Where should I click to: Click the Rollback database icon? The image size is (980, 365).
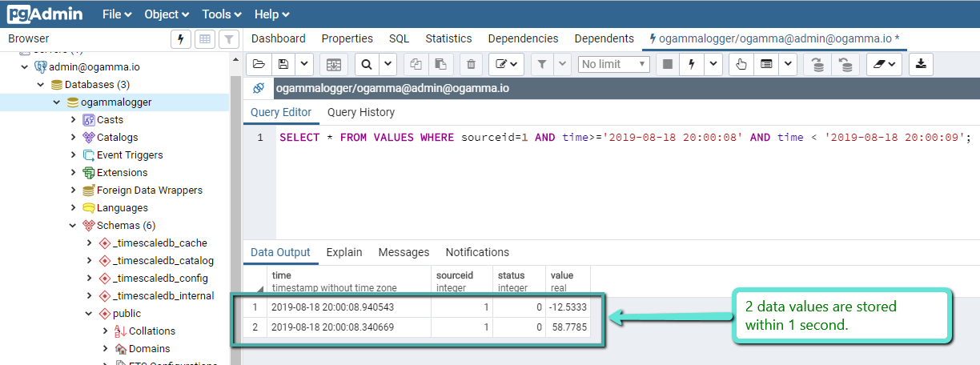click(x=845, y=64)
